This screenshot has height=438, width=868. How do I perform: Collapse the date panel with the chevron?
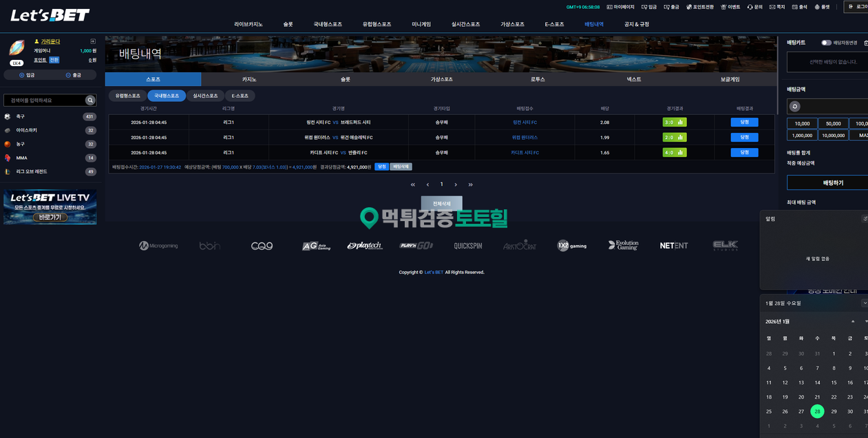[x=864, y=303]
